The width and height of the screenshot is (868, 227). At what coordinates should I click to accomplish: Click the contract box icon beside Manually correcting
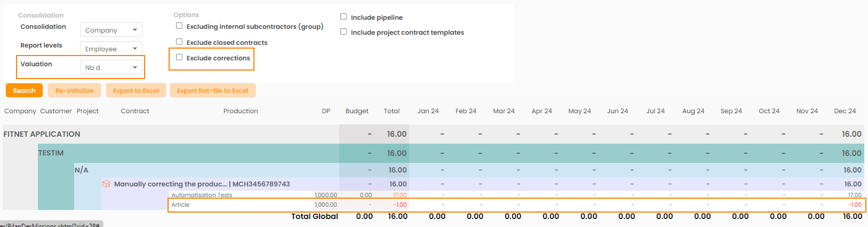pos(106,184)
